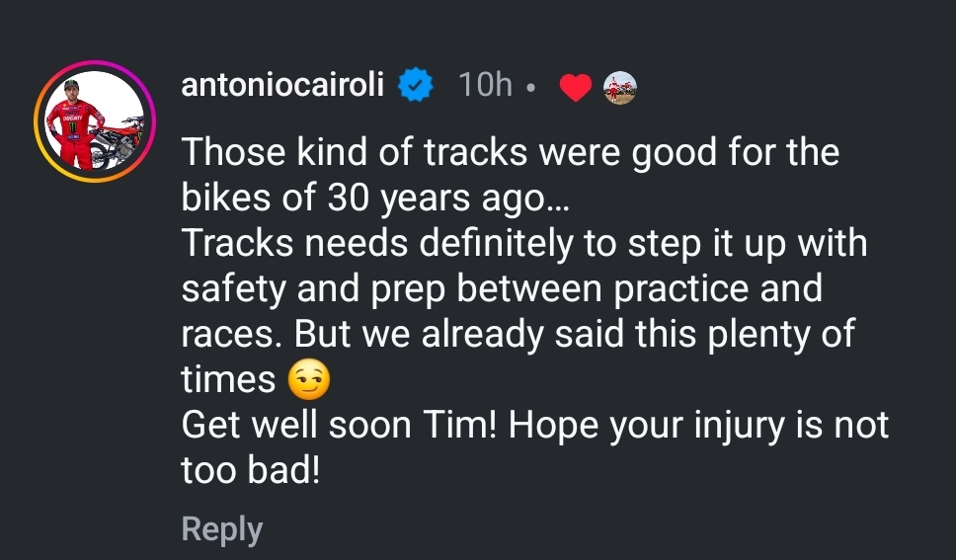956x560 pixels.
Task: Select the "Tracks needs definitely" line
Action: point(523,243)
